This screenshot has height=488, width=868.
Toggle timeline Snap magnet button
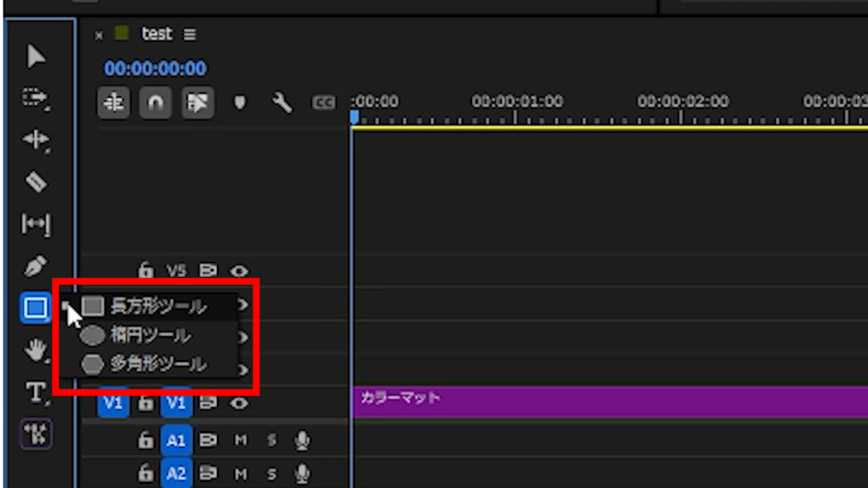155,103
